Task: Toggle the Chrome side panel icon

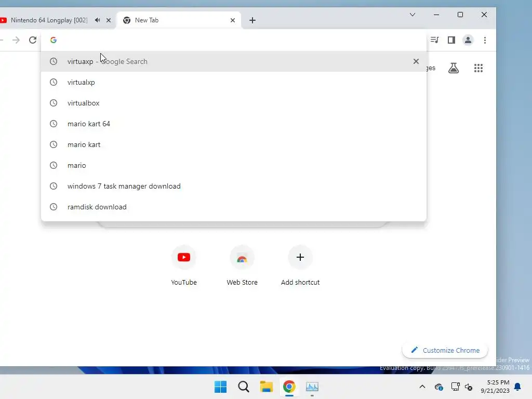Action: (451, 40)
